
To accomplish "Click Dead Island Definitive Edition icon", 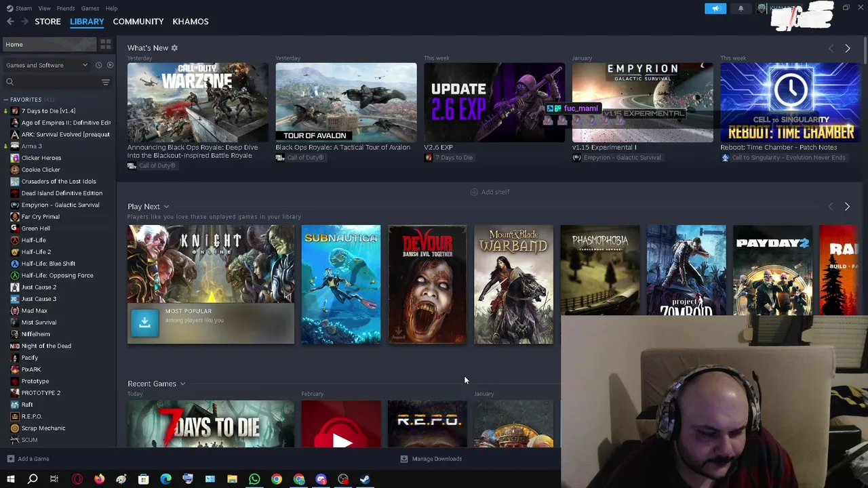I will 15,193.
